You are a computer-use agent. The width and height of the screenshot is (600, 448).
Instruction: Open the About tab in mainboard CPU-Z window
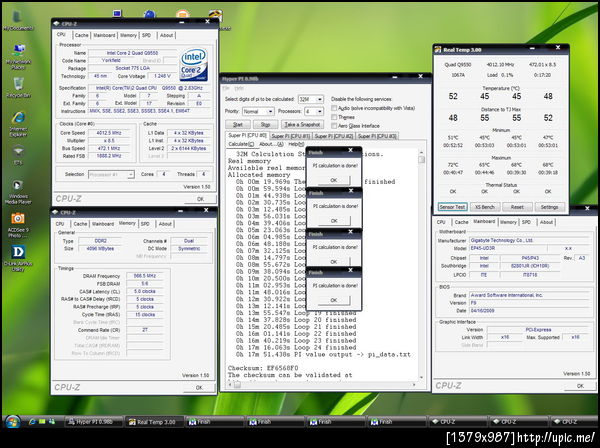[x=546, y=222]
